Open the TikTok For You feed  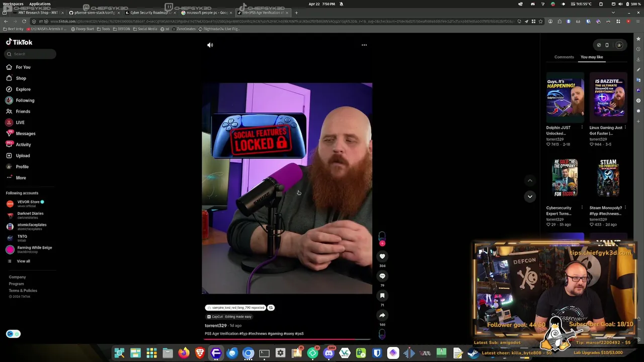pos(18,67)
